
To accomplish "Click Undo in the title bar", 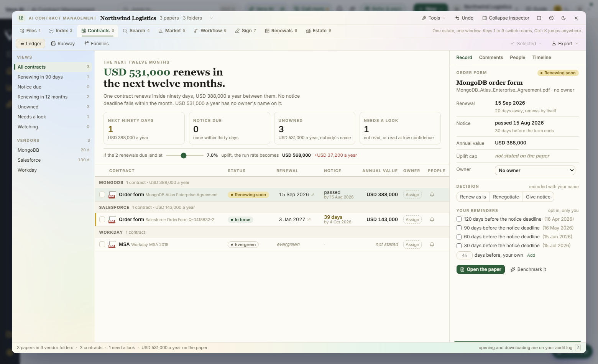I will (x=464, y=18).
